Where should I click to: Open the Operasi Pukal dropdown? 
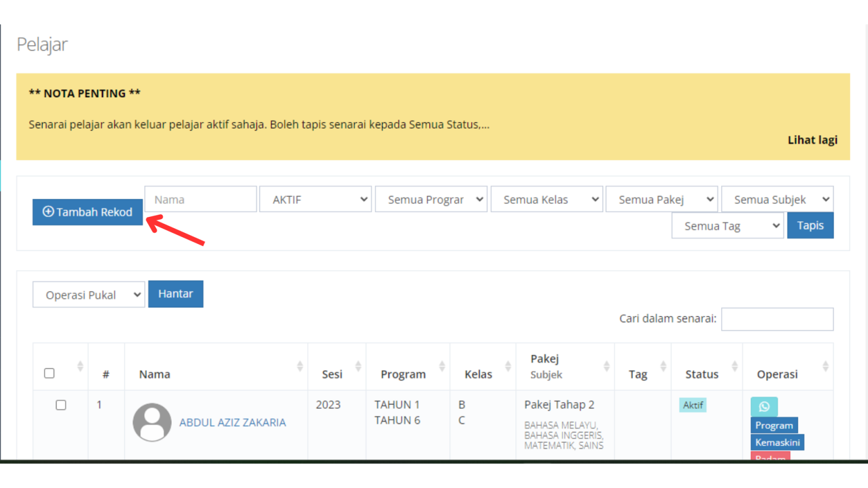[89, 295]
